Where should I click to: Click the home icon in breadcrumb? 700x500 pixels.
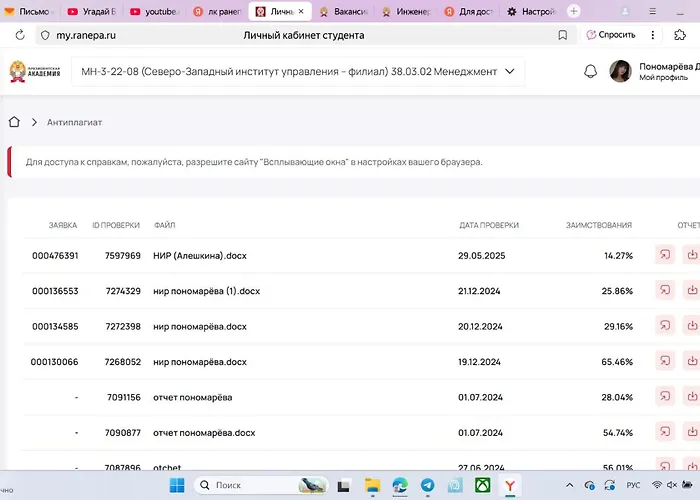[14, 122]
